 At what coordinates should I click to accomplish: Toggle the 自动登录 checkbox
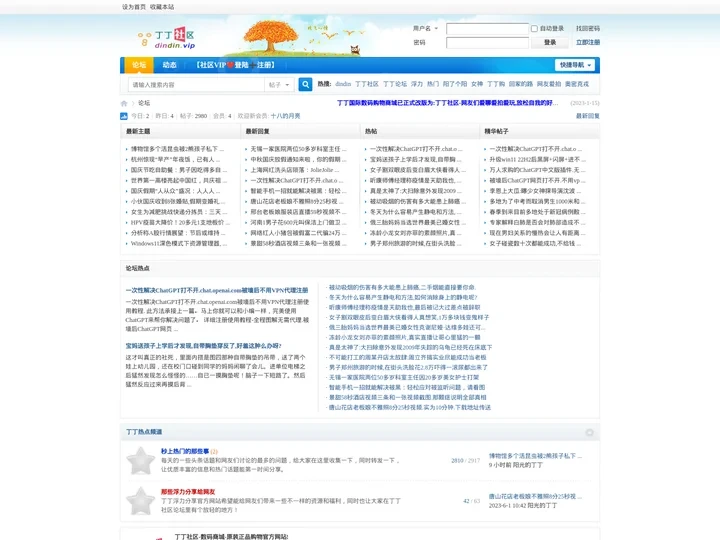tap(534, 28)
